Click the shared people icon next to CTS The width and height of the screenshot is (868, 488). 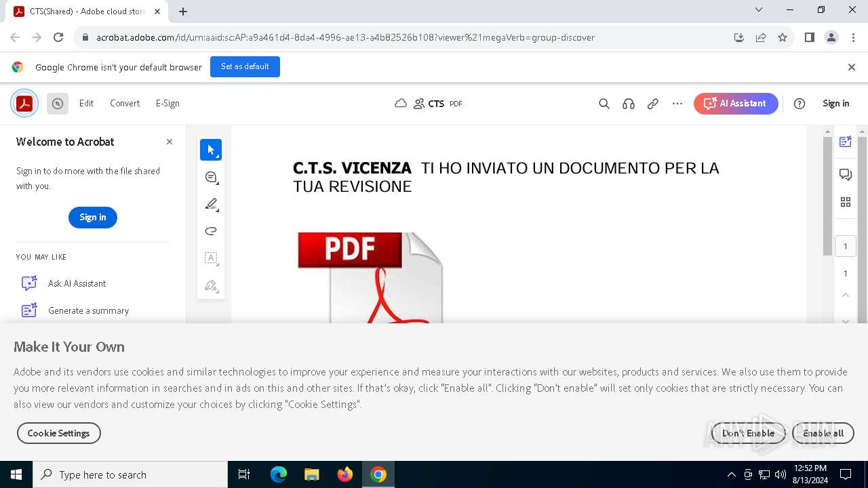click(419, 104)
